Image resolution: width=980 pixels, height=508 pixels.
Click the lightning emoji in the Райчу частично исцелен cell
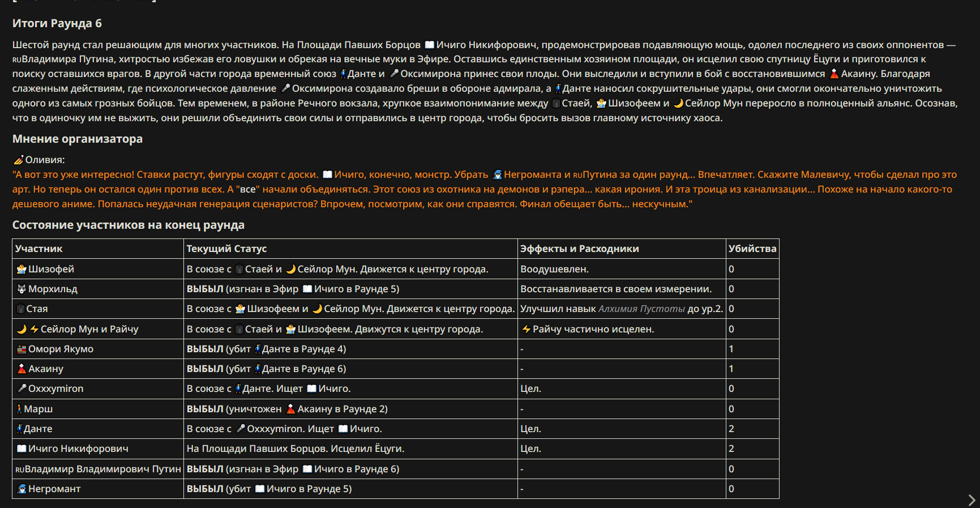click(527, 329)
